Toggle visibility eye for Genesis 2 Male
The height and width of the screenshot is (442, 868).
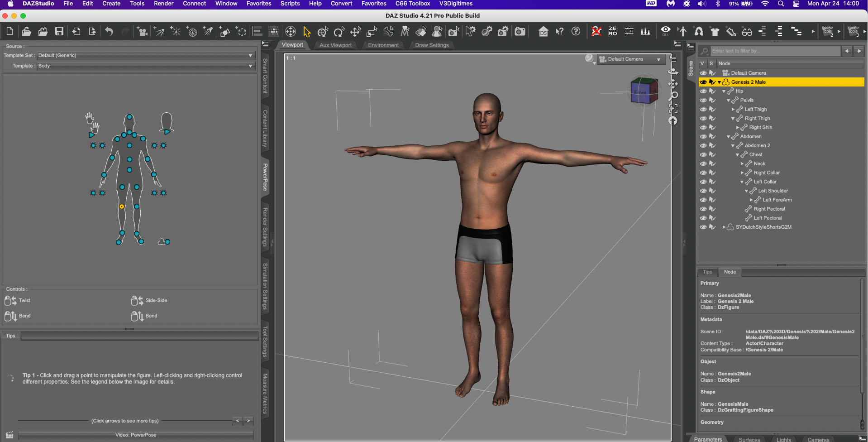(703, 82)
